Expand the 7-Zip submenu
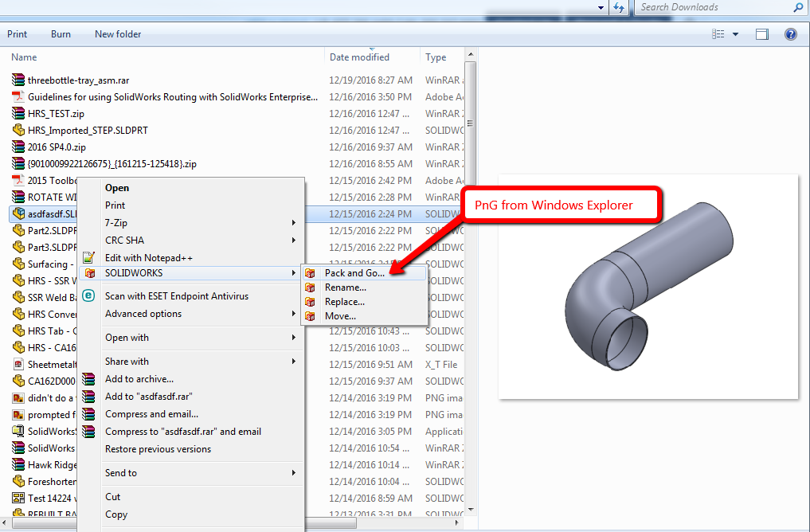The height and width of the screenshot is (532, 810). click(293, 223)
